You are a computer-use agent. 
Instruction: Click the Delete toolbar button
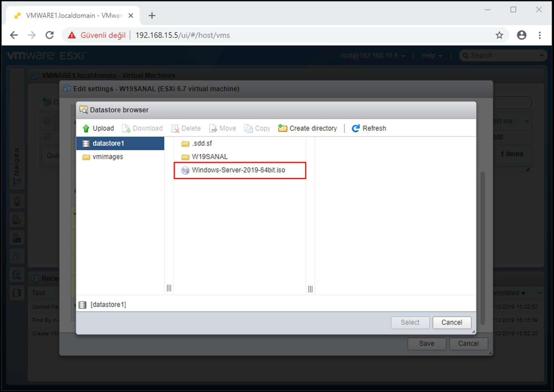click(x=186, y=128)
